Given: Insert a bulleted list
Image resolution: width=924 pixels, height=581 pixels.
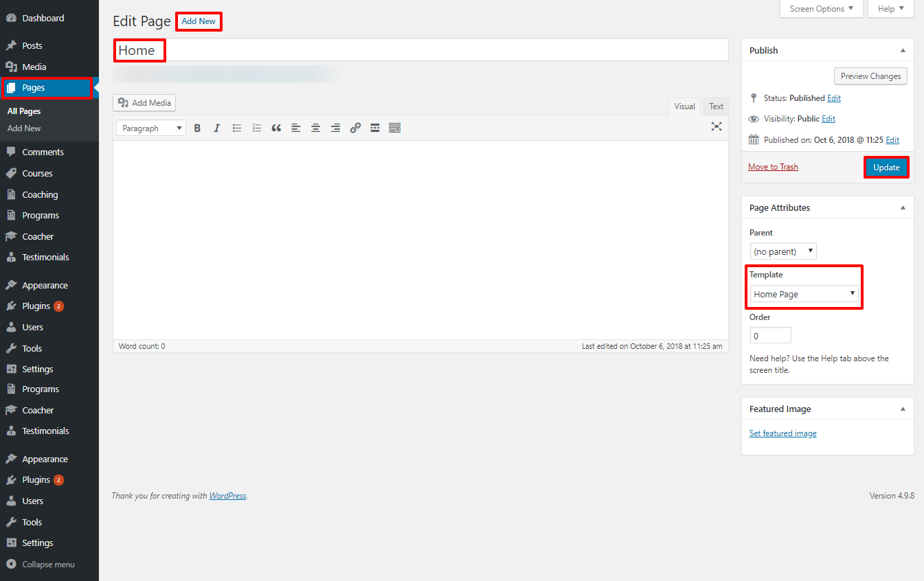Looking at the screenshot, I should pyautogui.click(x=237, y=128).
